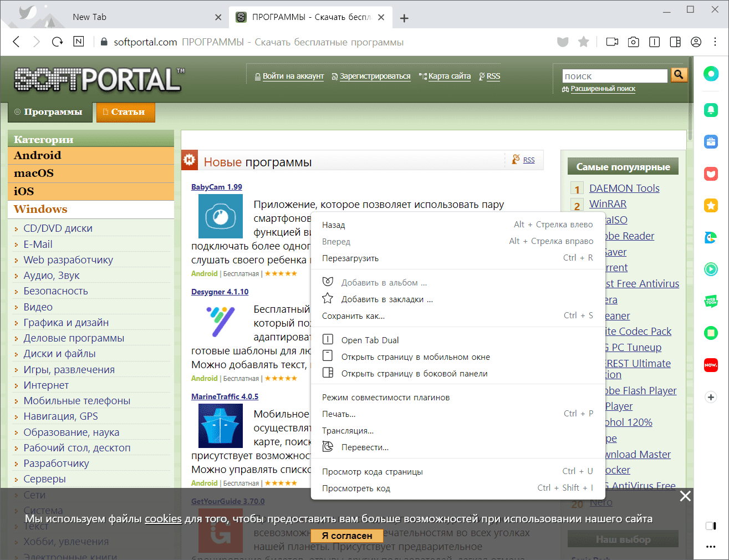
Task: Expand the Безопасность category
Action: 55,291
